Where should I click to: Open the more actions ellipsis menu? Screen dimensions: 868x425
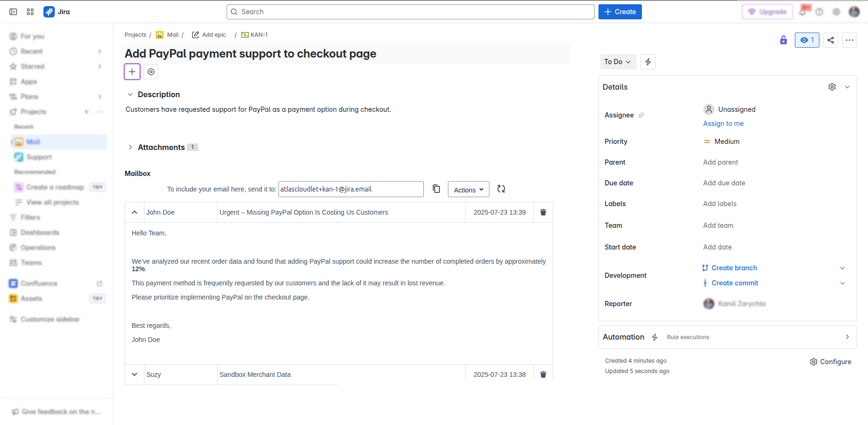850,40
